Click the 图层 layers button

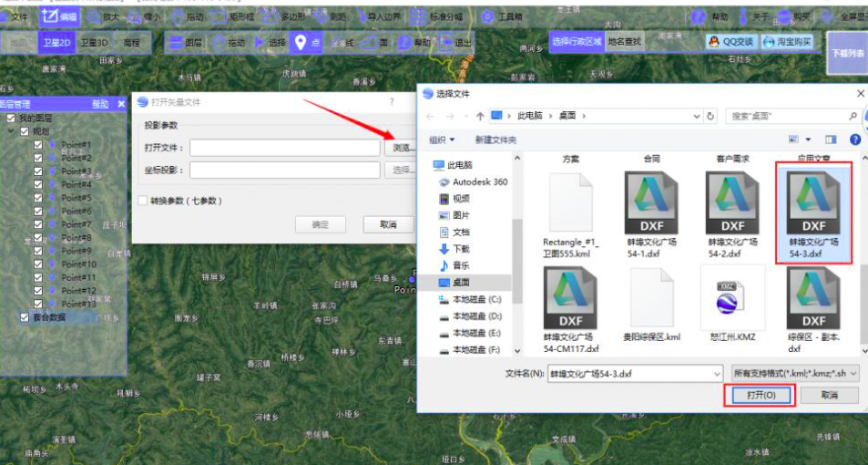[186, 43]
